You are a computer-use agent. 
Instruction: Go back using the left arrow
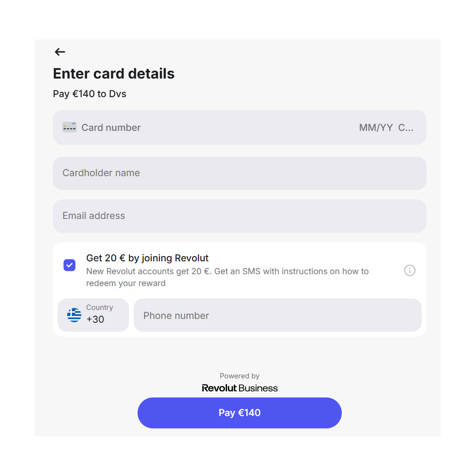point(59,52)
